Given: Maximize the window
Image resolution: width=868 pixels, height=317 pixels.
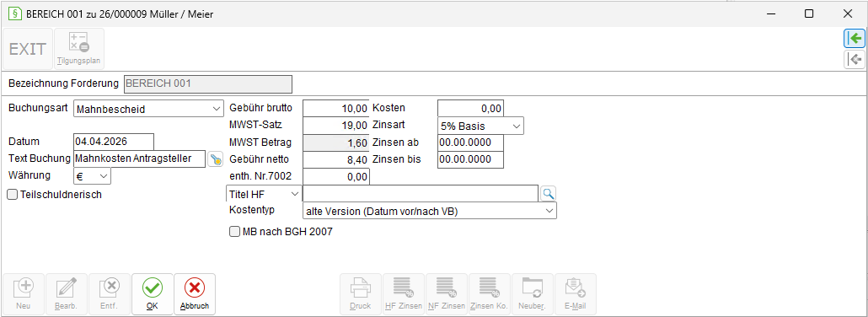Looking at the screenshot, I should coord(809,13).
